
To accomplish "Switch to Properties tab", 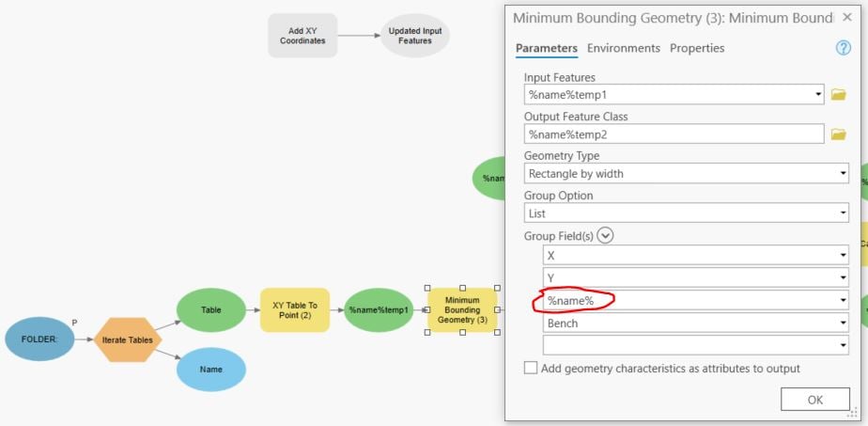I will coord(697,48).
